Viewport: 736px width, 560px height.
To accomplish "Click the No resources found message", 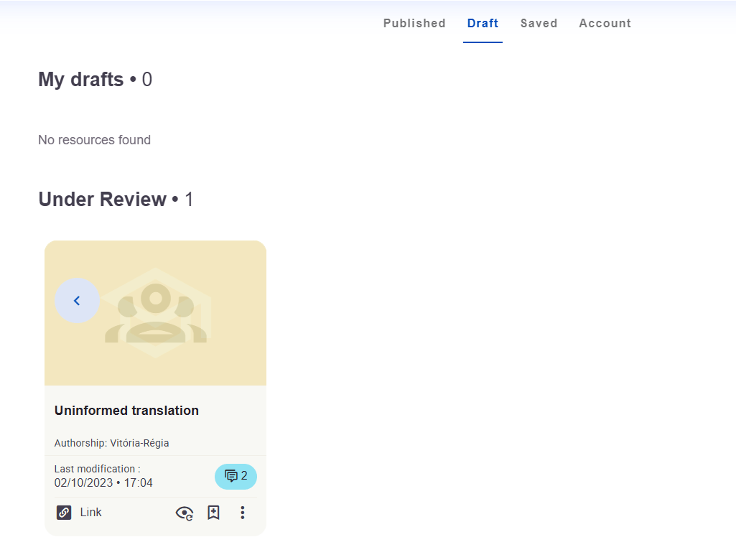I will 94,140.
